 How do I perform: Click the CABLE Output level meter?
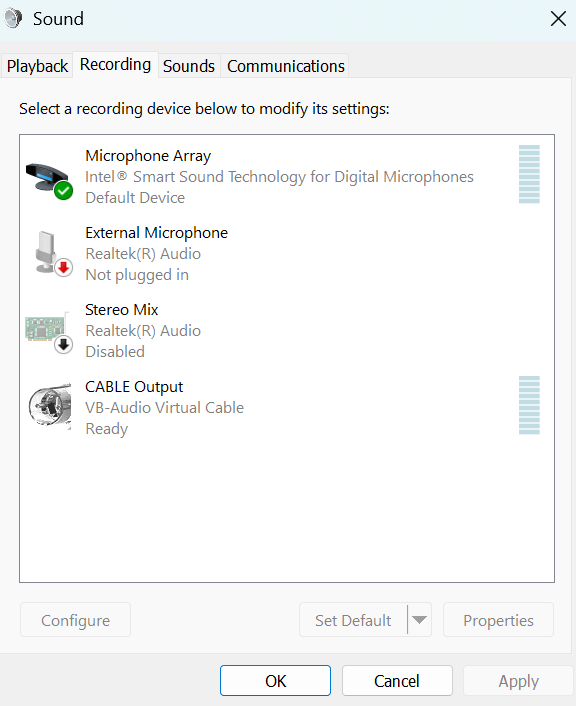[x=529, y=405]
